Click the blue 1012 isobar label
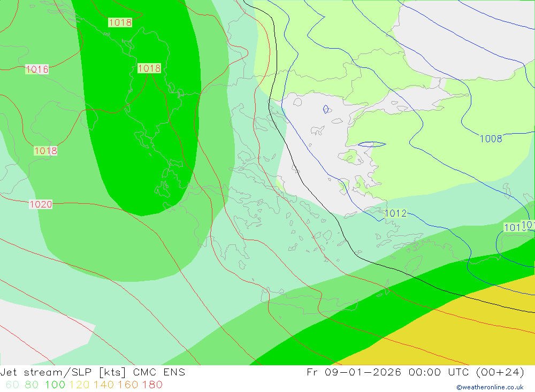The image size is (535, 392). click(396, 213)
